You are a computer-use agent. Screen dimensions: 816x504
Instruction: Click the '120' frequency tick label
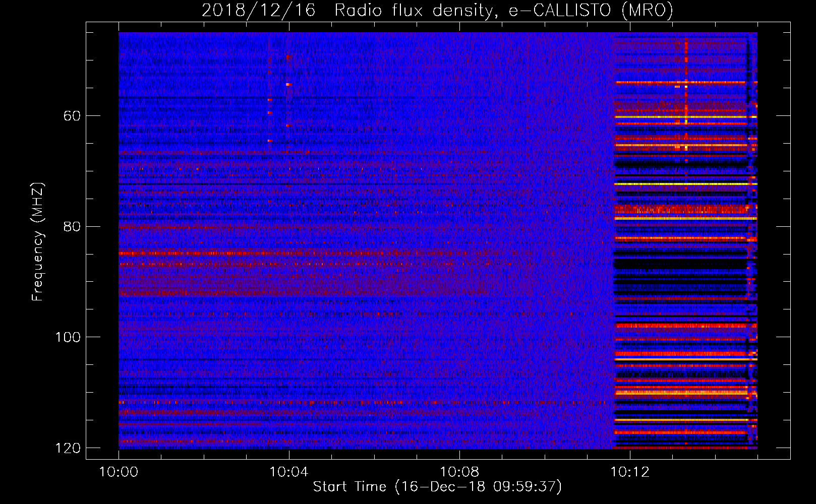click(x=68, y=448)
